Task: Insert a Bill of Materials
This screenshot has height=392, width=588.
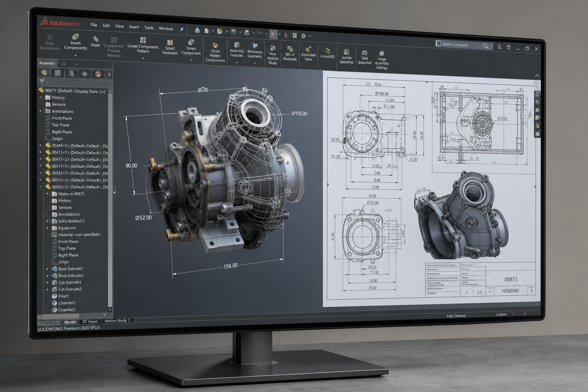Action: pos(290,54)
